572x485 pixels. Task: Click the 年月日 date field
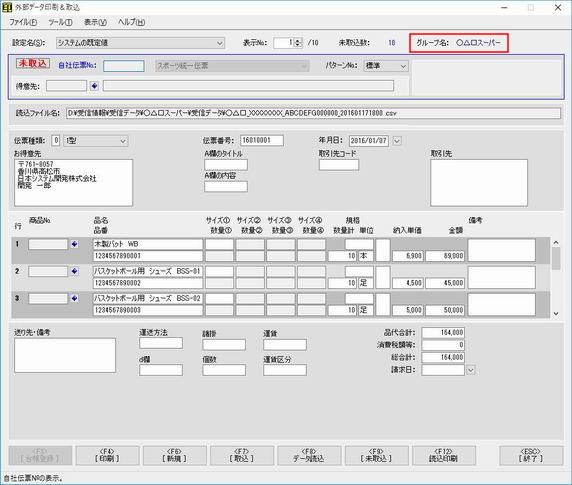point(368,141)
